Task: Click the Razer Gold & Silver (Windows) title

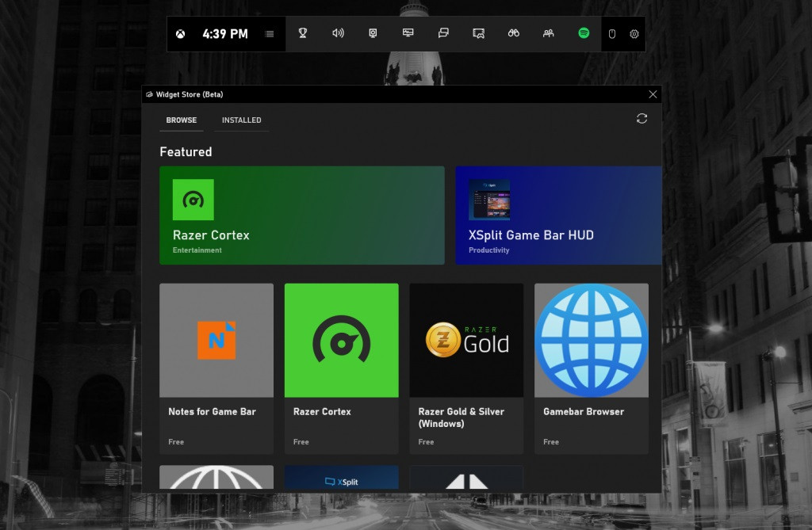Action: (461, 418)
